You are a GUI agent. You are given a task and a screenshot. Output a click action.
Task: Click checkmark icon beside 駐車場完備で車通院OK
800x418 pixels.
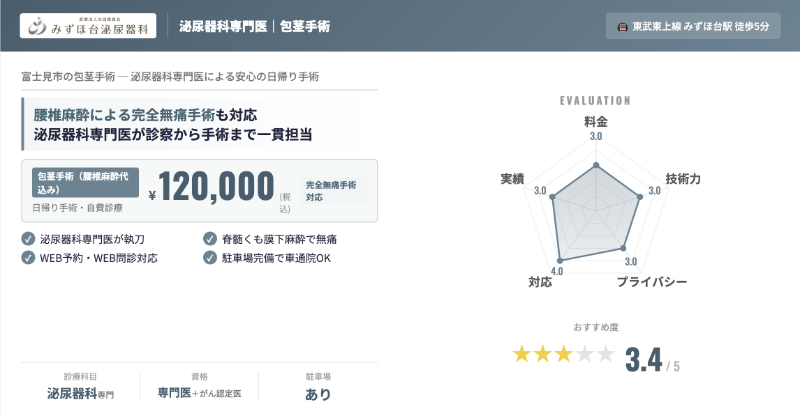click(x=209, y=257)
